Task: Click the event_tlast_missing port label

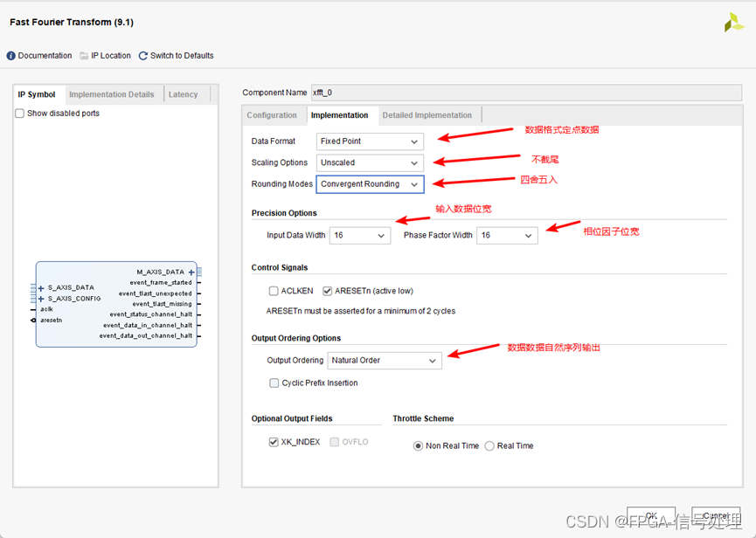Action: tap(162, 304)
